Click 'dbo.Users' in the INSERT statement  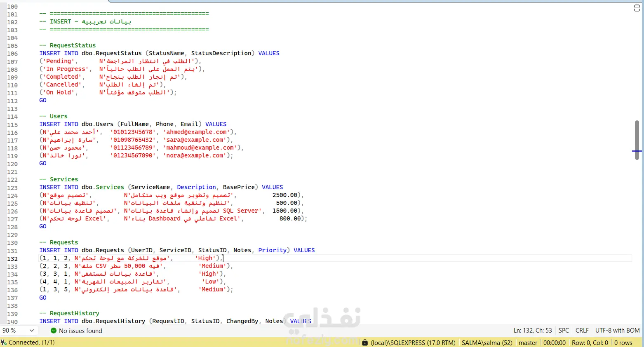(97, 124)
